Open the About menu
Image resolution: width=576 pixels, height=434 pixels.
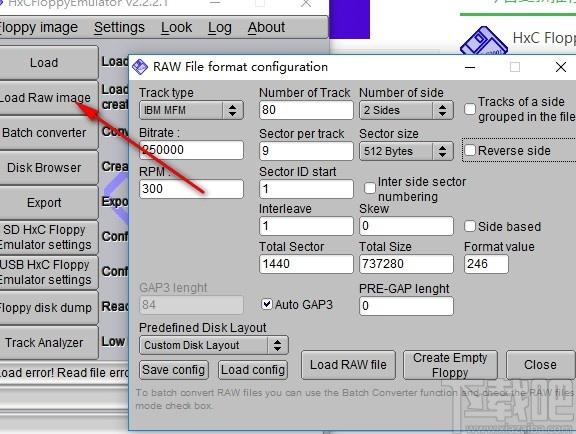coord(266,27)
